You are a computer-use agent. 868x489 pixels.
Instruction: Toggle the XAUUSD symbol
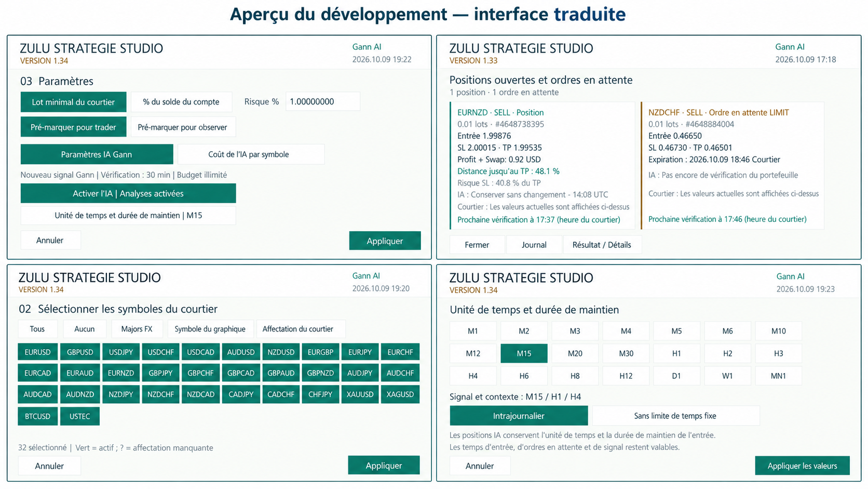(360, 394)
